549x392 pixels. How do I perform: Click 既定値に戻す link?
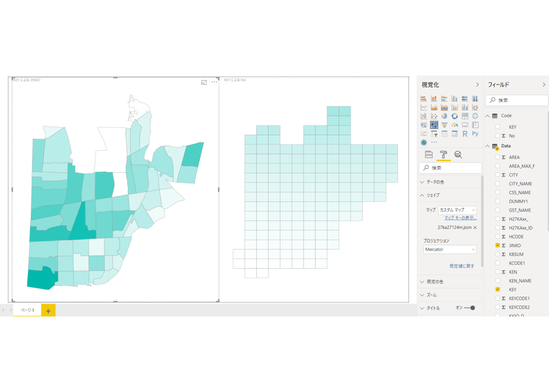[462, 266]
